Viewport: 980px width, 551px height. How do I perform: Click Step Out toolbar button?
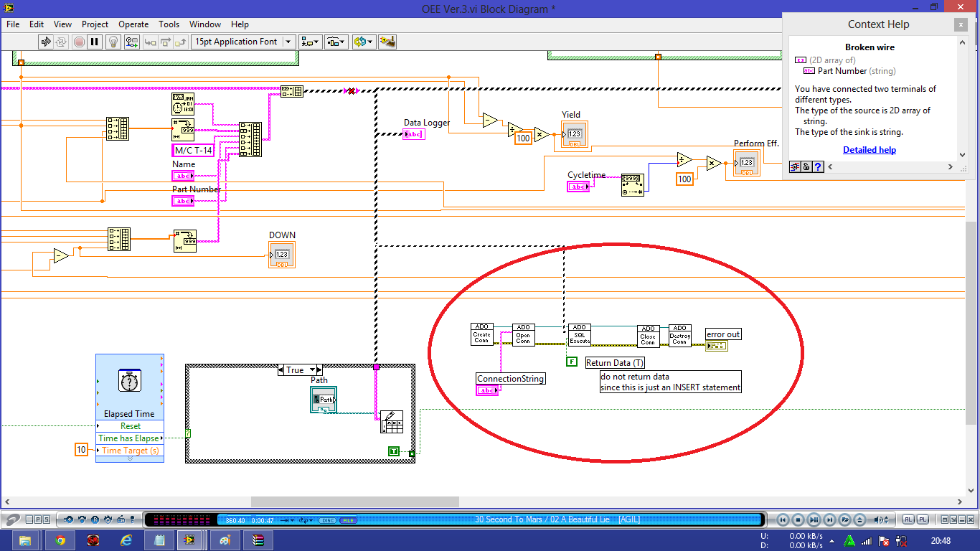(181, 42)
